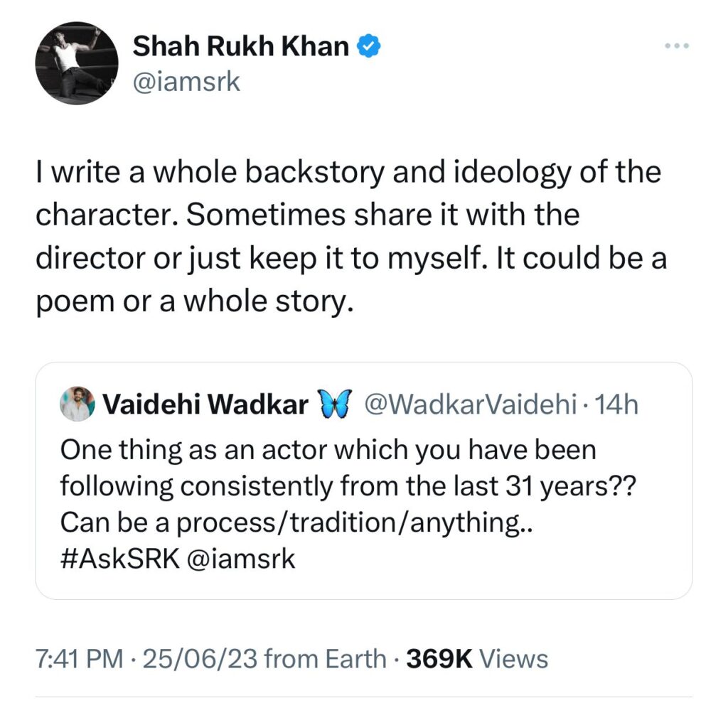Open Shah Rukh Khan's profile picture

(x=77, y=63)
